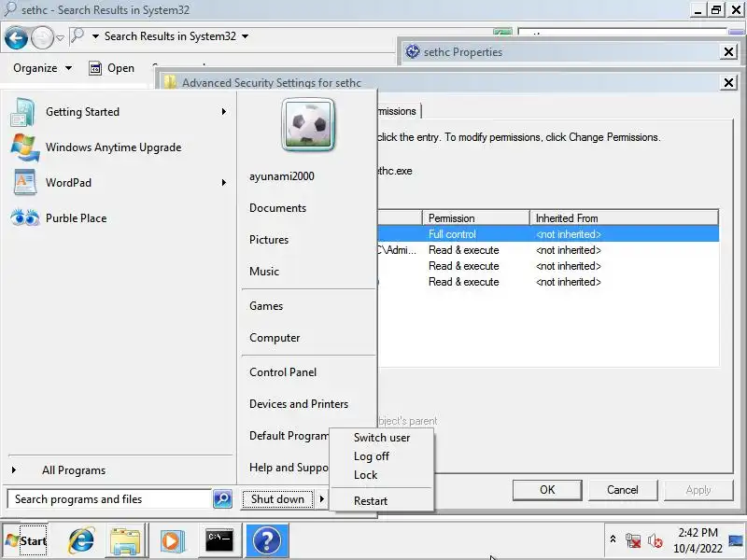Screen dimensions: 747x560
Task: Open Computer from the Start menu
Action: (275, 338)
